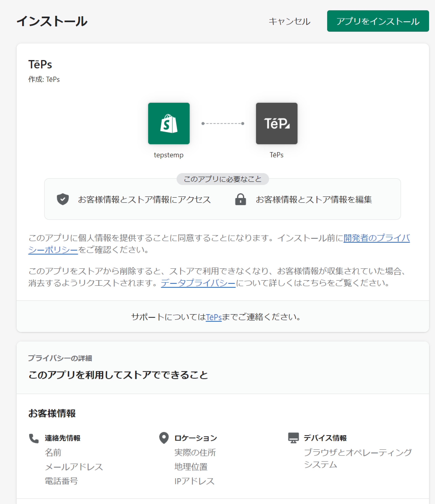Click the tepstemp store name label
The height and width of the screenshot is (504, 435).
[x=169, y=155]
